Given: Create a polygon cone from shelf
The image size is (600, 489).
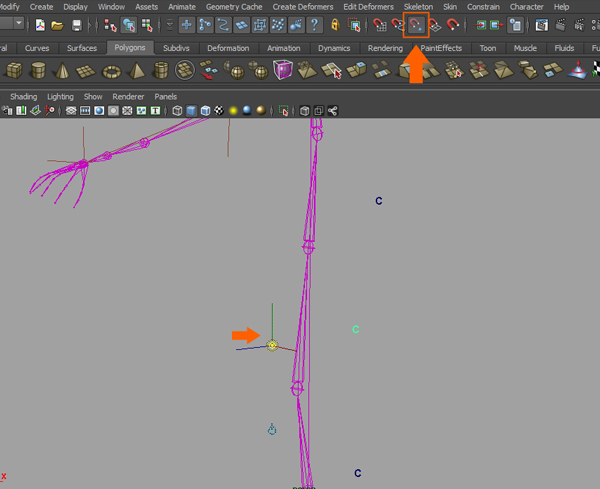Looking at the screenshot, I should point(62,70).
